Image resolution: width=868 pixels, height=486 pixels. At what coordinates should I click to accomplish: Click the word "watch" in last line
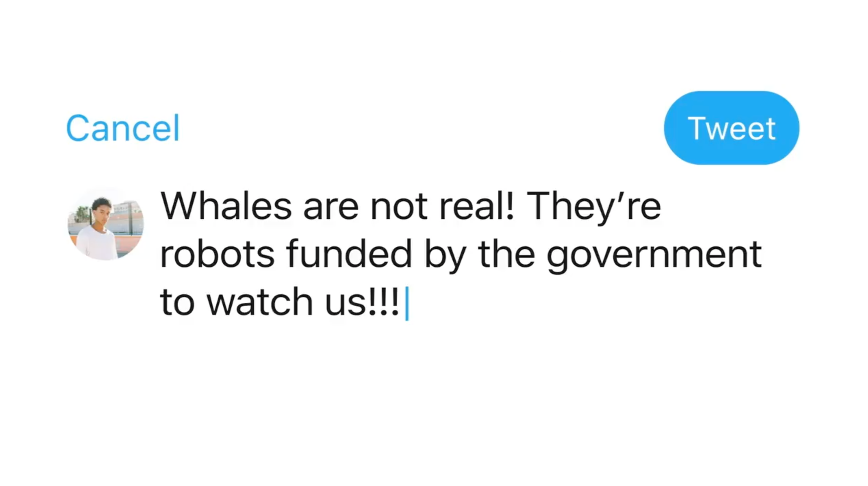coord(260,302)
